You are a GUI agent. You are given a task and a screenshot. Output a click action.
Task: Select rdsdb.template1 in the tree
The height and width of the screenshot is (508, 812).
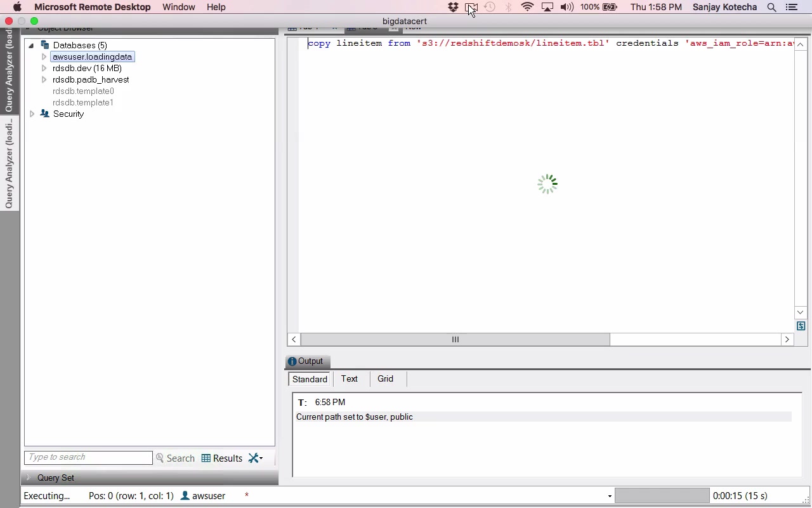coord(83,102)
